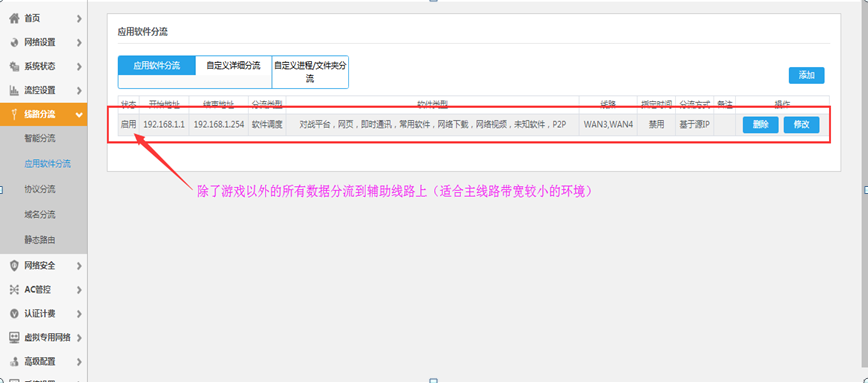Click the badge icon beside 认证计费
Image resolution: width=868 pixels, height=383 pixels.
(x=14, y=314)
